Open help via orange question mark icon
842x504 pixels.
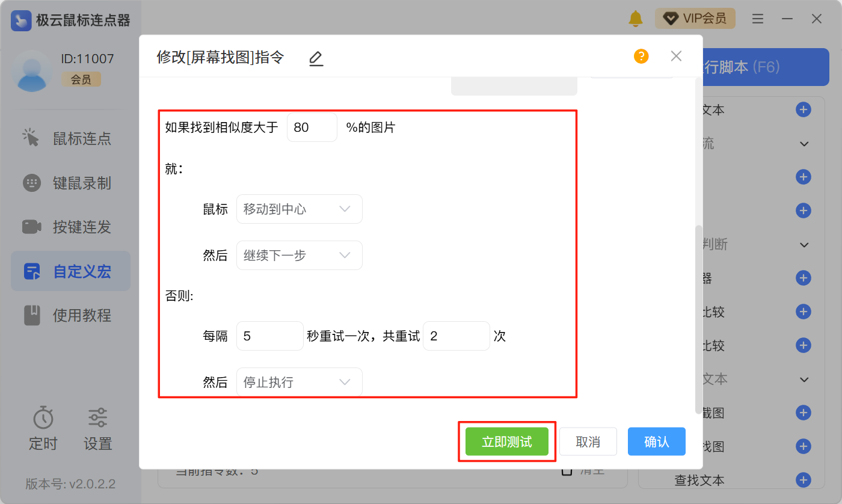pos(641,57)
